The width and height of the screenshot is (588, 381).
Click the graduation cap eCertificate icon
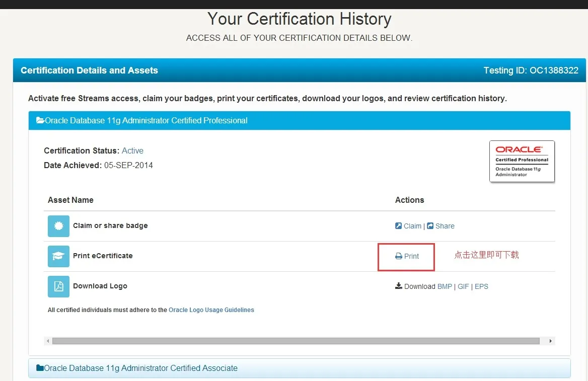pos(58,256)
